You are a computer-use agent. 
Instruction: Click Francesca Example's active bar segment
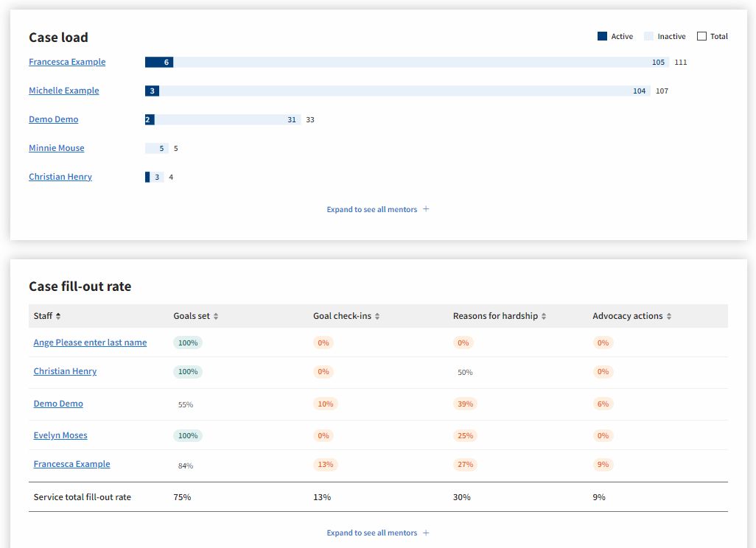pyautogui.click(x=158, y=63)
